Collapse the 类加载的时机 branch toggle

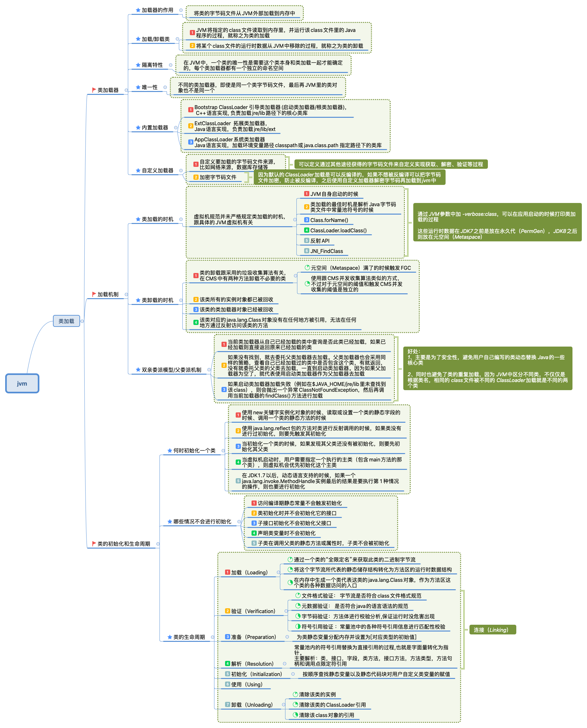click(x=181, y=219)
